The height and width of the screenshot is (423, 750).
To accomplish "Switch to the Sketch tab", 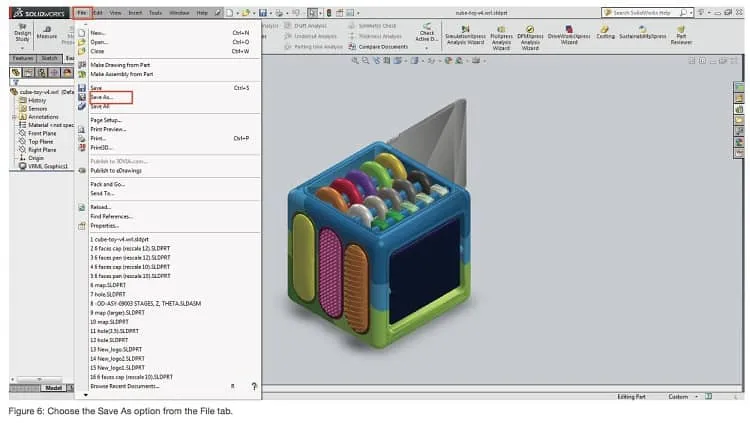I will pyautogui.click(x=49, y=58).
